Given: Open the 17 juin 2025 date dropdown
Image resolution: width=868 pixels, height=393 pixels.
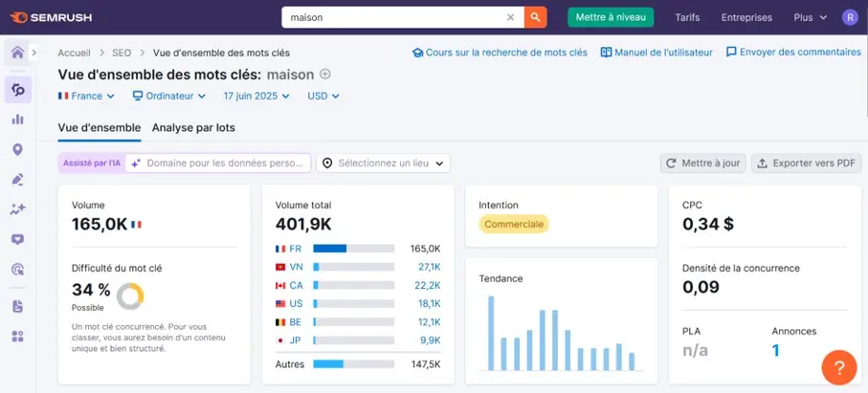Looking at the screenshot, I should point(256,96).
